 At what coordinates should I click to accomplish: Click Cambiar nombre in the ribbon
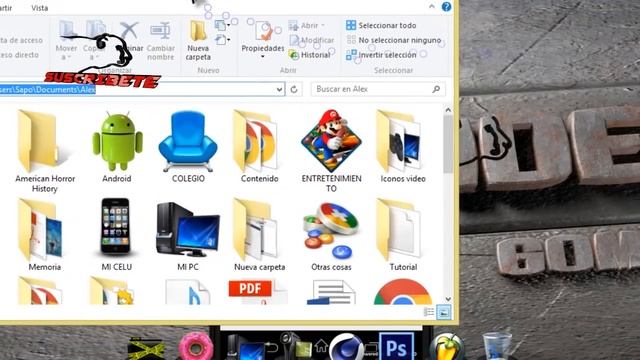[160, 41]
